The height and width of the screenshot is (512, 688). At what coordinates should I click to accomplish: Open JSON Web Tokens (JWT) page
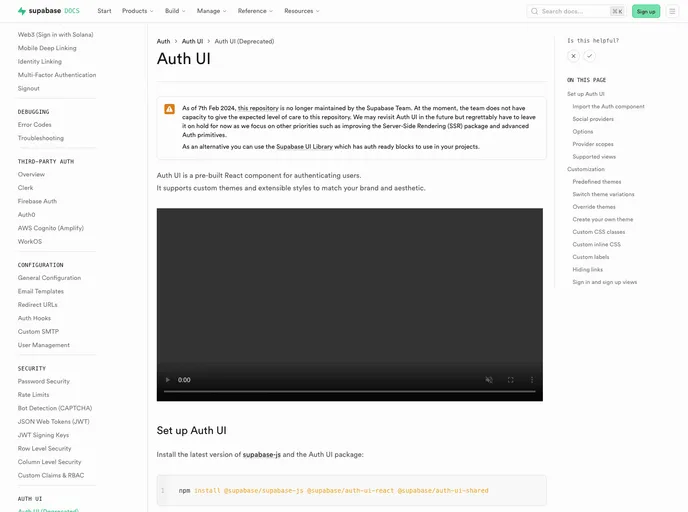pos(54,422)
